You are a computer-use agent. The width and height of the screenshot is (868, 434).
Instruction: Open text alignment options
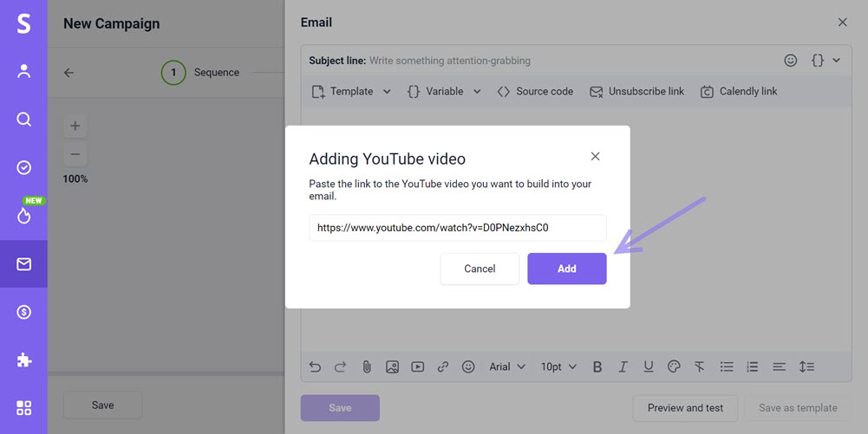pos(779,366)
